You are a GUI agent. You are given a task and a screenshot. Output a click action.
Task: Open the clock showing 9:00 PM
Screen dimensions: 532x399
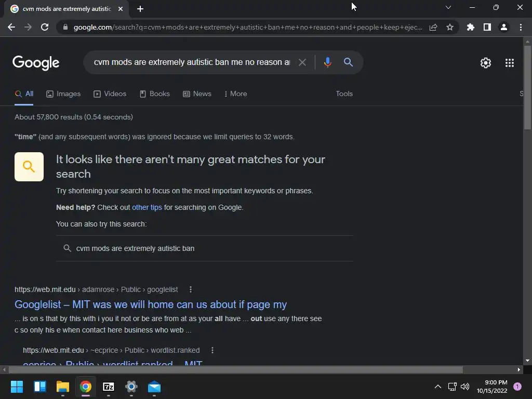click(x=492, y=387)
